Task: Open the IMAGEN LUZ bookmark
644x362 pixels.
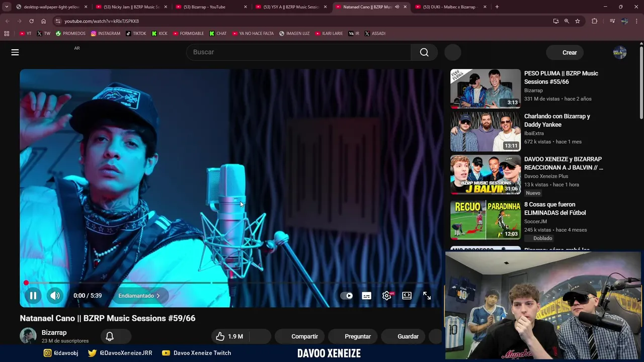Action: (x=295, y=34)
